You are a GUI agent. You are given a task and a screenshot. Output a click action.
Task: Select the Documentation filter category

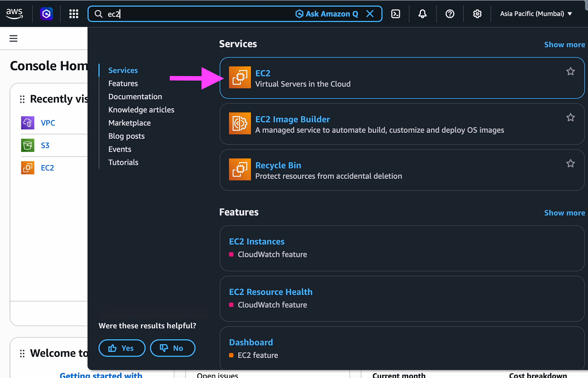135,97
